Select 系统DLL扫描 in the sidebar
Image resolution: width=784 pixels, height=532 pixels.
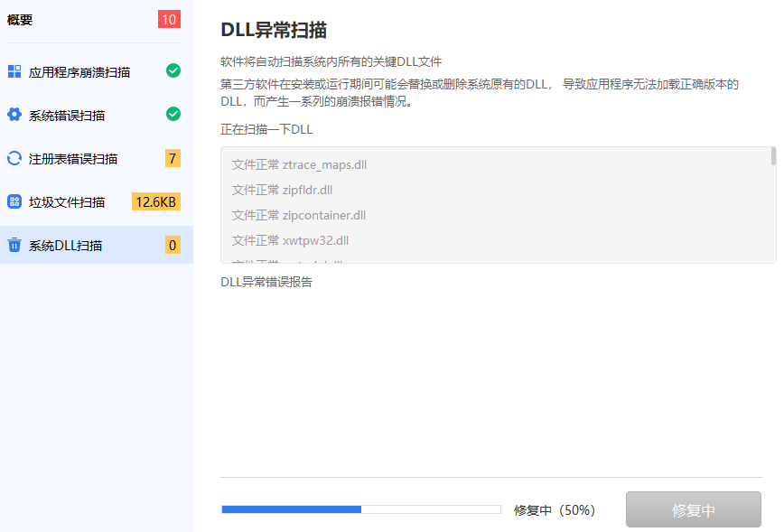pos(97,245)
